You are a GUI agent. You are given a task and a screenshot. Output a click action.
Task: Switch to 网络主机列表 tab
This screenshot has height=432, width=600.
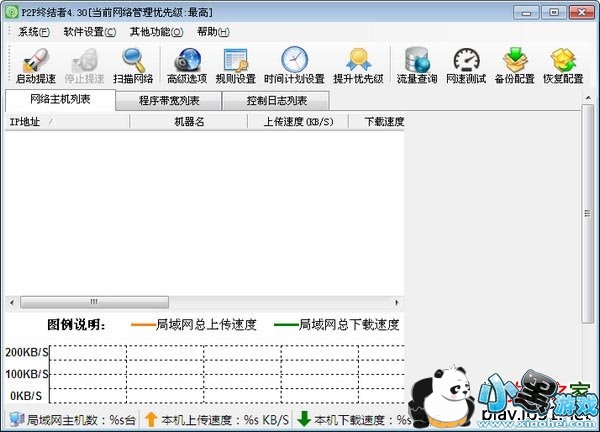click(60, 99)
